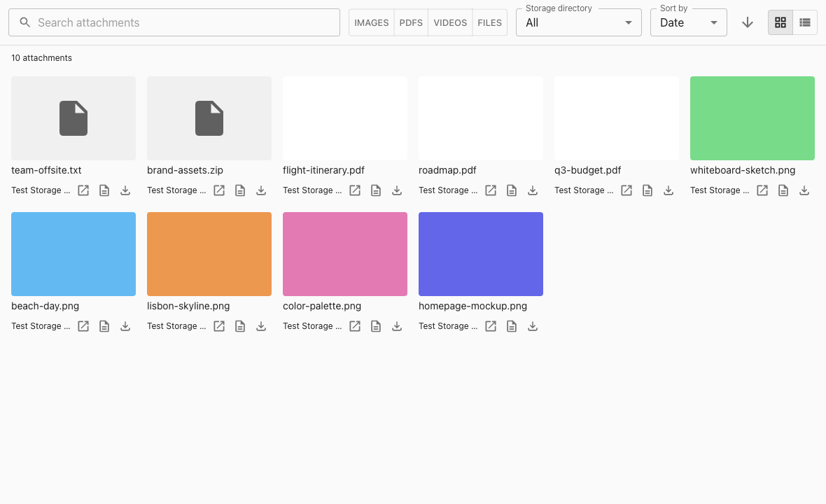Open the Storage directory dropdown

(579, 22)
